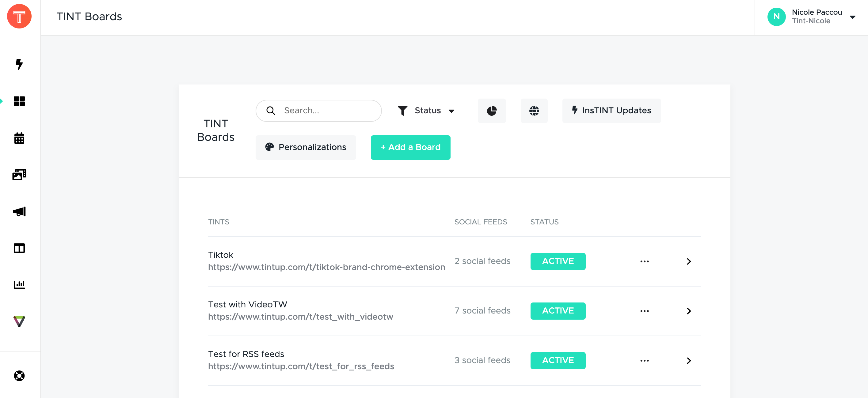The height and width of the screenshot is (398, 868).
Task: Open more options for Tiktok board
Action: (644, 261)
